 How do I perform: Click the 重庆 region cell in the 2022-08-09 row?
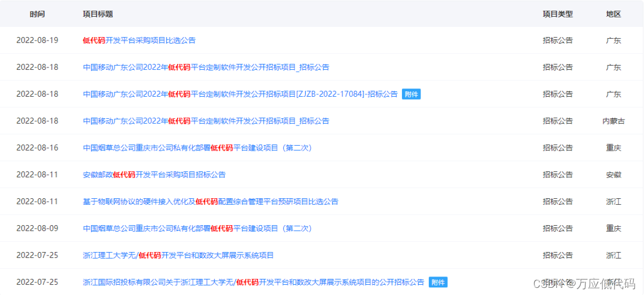tap(613, 228)
